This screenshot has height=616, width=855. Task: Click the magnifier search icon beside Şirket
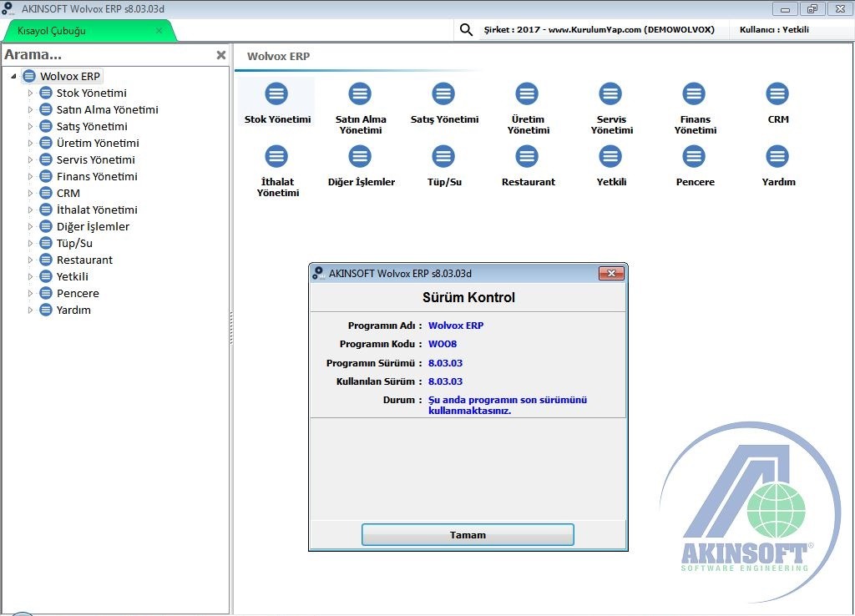(x=466, y=29)
